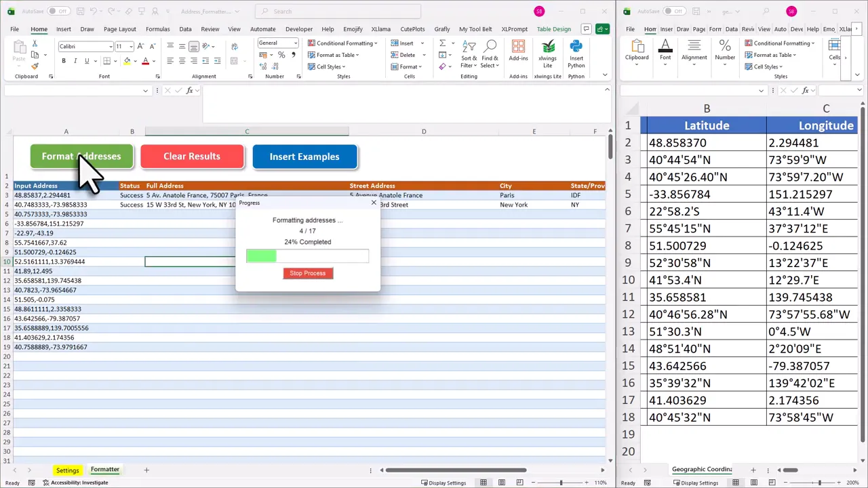Toggle bold formatting on the selection

pyautogui.click(x=63, y=60)
